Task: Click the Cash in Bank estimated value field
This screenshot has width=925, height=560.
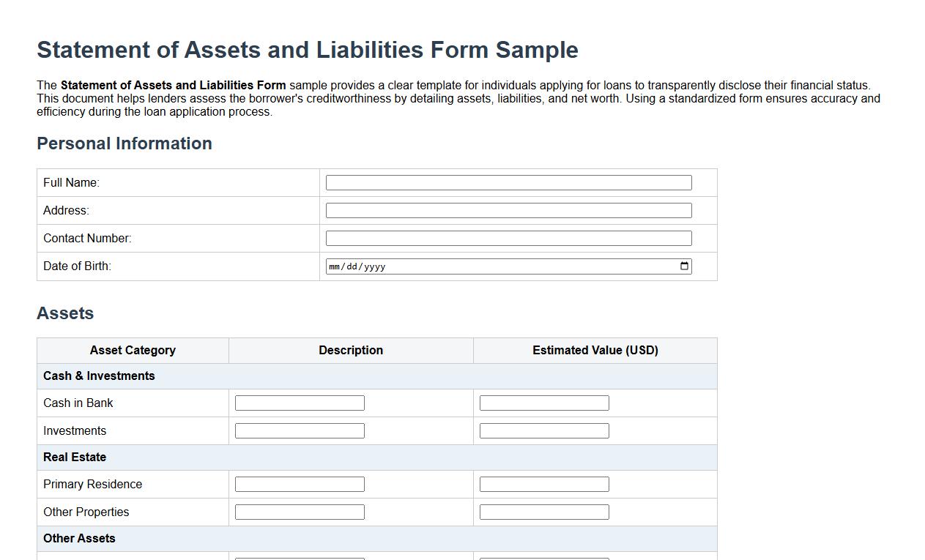Action: tap(543, 402)
